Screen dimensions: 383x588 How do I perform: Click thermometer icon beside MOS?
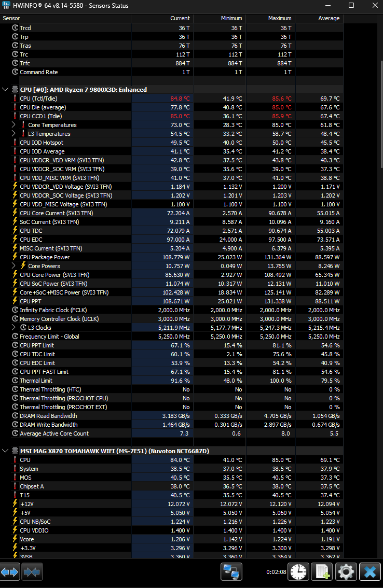[x=15, y=478]
